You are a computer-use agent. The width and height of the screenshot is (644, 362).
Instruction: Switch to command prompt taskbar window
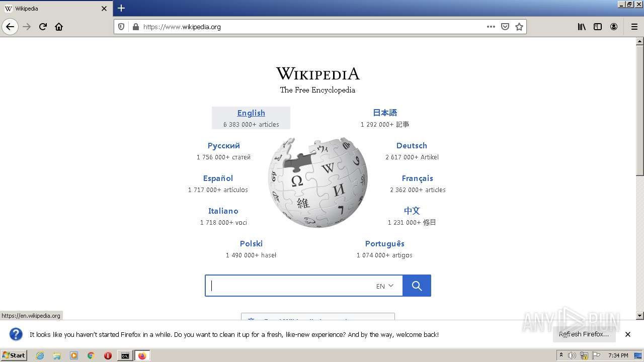tap(125, 355)
